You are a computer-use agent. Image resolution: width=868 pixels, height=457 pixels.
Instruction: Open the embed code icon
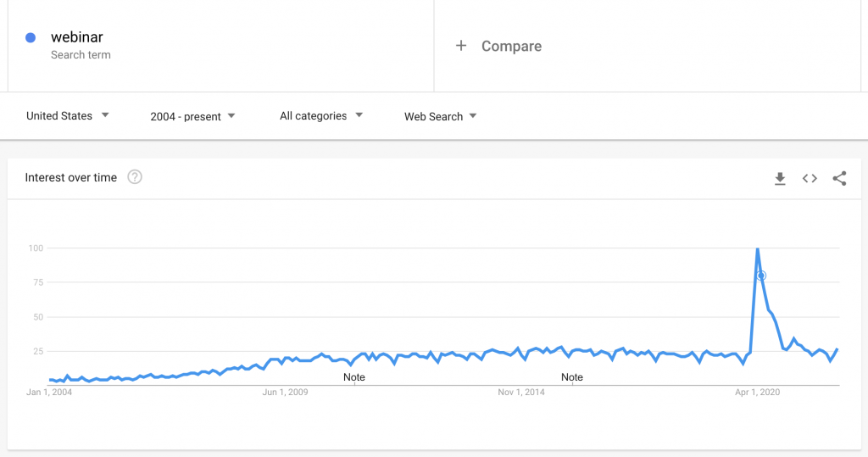810,178
